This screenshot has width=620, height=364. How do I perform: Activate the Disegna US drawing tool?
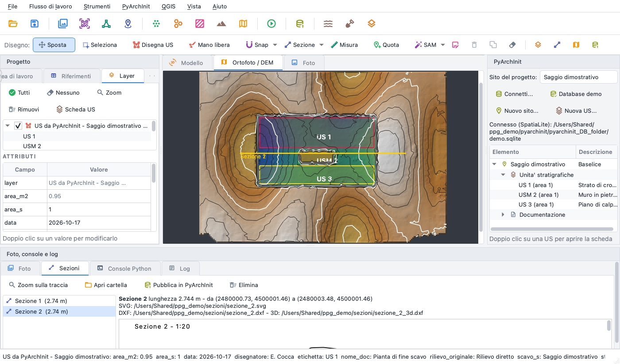[153, 45]
